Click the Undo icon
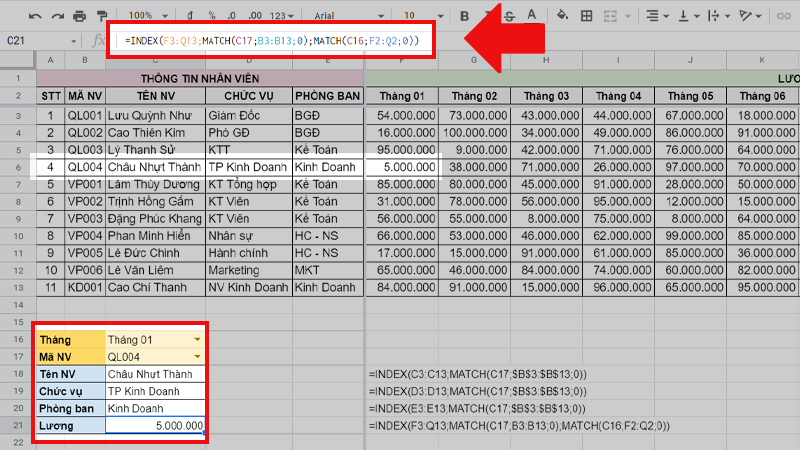This screenshot has height=450, width=800. 34,16
